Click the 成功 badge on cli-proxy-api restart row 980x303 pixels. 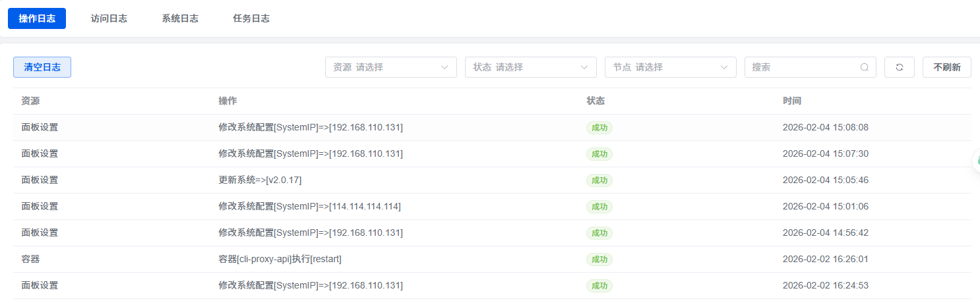[599, 260]
